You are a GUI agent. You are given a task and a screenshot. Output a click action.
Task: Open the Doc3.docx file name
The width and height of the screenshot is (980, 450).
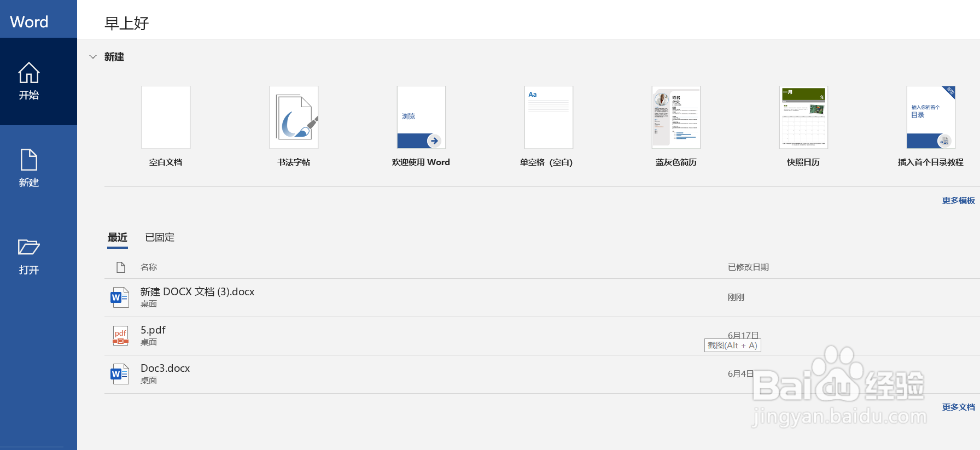tap(165, 369)
